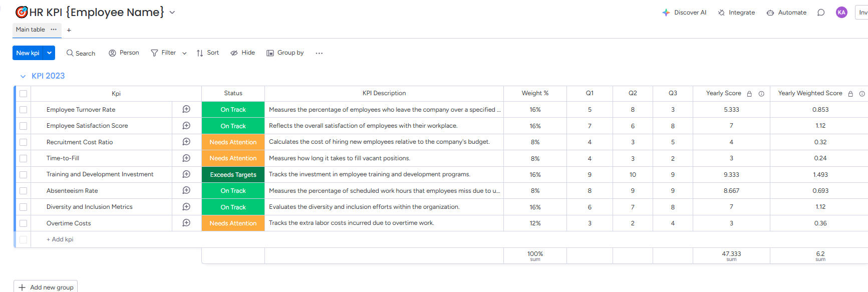Open New kpi dropdown arrow
This screenshot has height=292, width=868.
[x=49, y=53]
